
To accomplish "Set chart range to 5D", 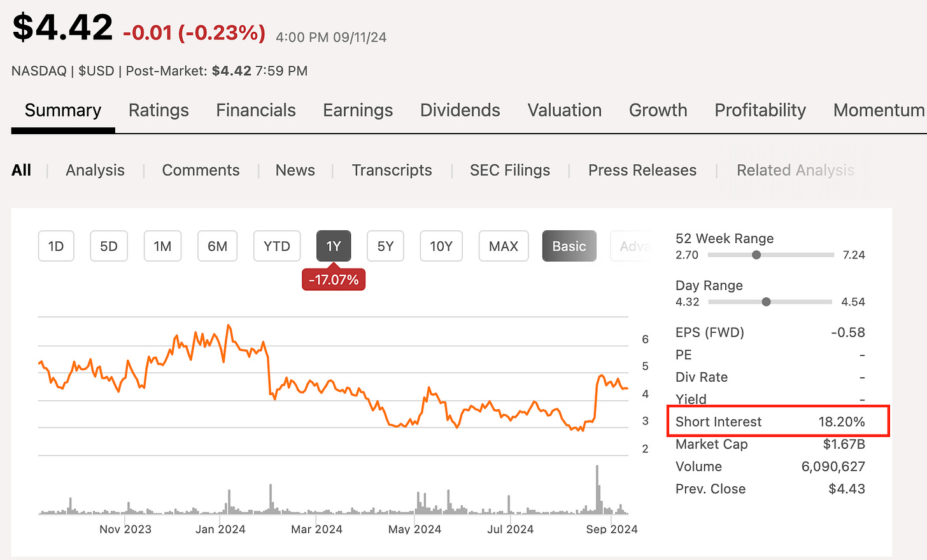I will (109, 246).
